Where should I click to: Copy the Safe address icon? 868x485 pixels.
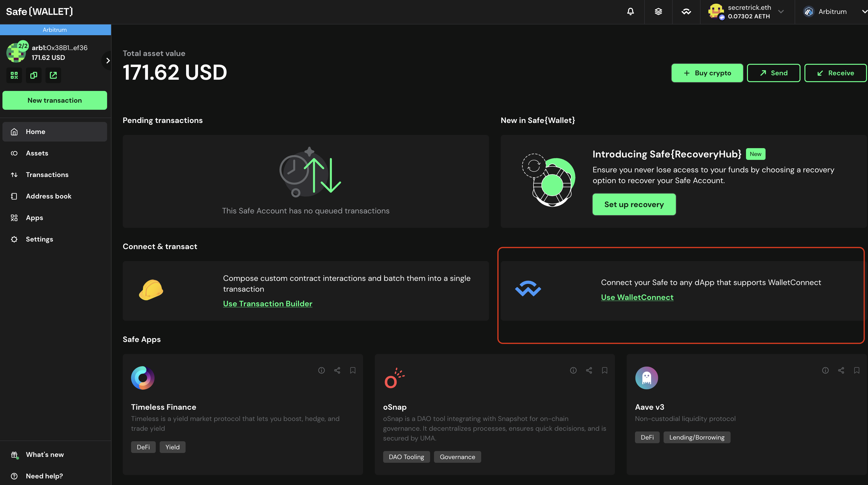(34, 75)
